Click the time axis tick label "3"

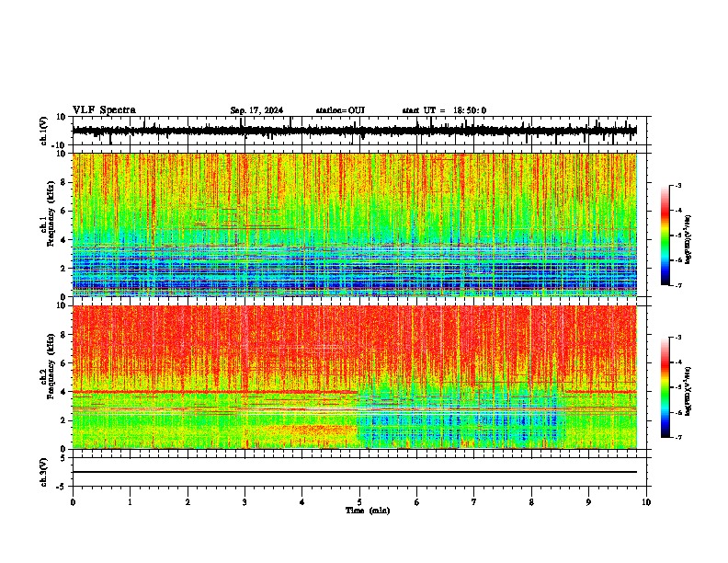coord(245,502)
